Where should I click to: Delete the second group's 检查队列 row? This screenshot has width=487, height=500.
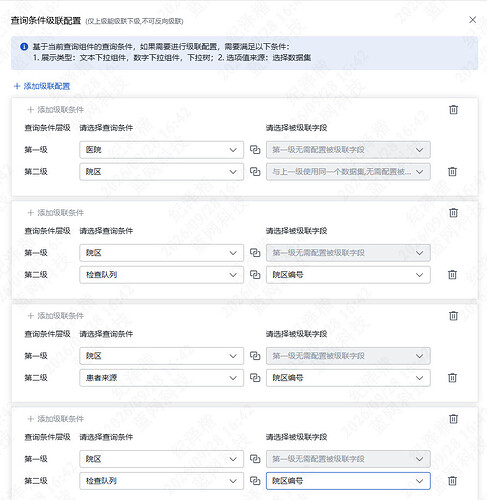click(452, 275)
